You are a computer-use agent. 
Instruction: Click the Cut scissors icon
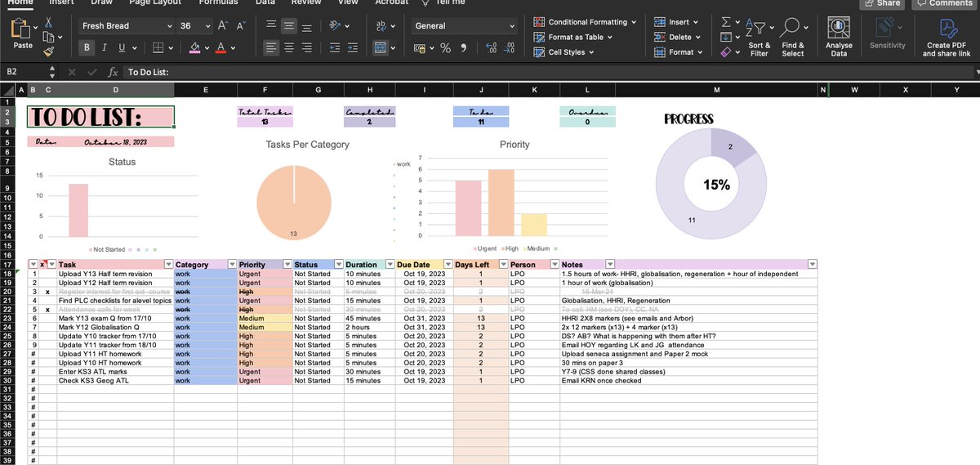[x=48, y=24]
